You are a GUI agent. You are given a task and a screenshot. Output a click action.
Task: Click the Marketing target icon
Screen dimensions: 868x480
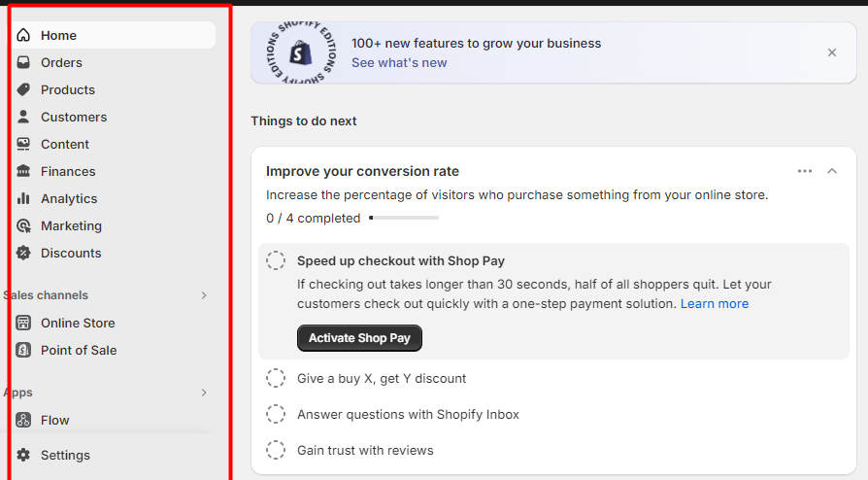pos(23,225)
